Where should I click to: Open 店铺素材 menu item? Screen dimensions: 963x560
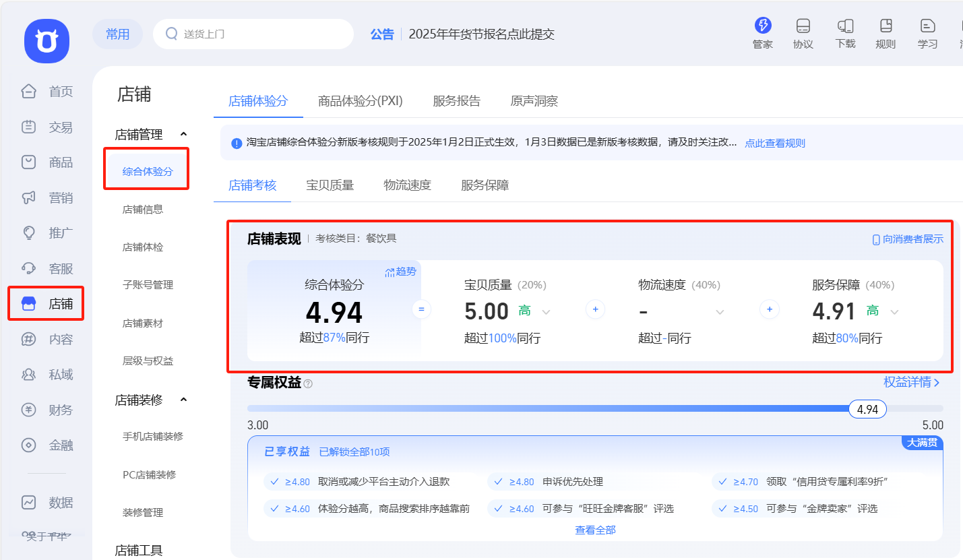pyautogui.click(x=143, y=323)
